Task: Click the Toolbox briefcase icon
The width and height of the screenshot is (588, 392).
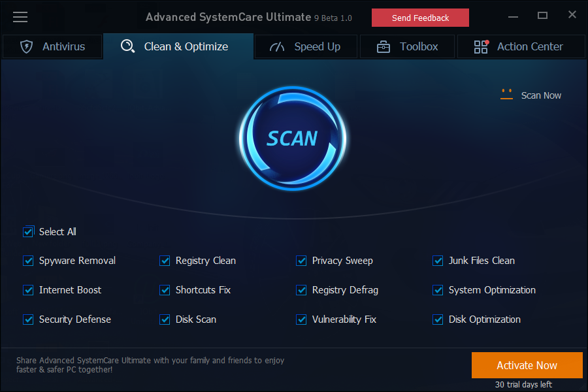Action: tap(384, 47)
